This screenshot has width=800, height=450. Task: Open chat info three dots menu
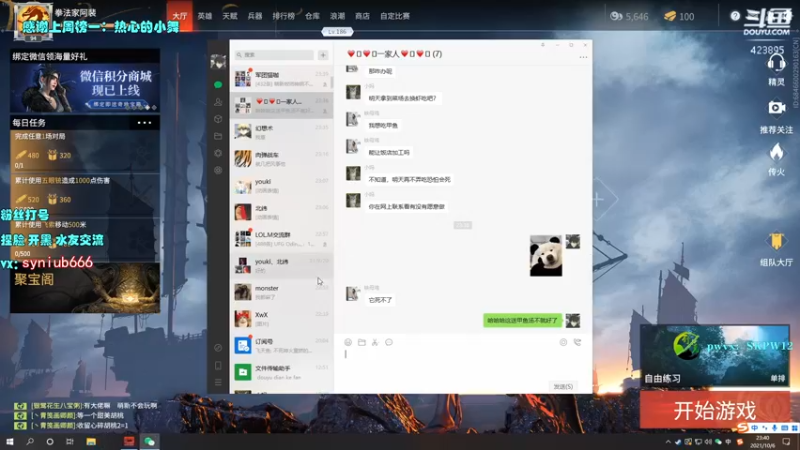pos(583,57)
